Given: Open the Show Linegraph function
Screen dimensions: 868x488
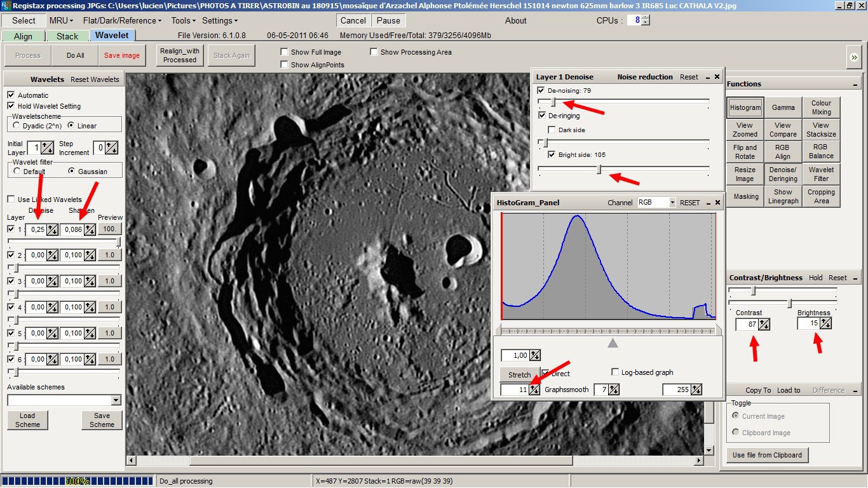Looking at the screenshot, I should point(783,196).
